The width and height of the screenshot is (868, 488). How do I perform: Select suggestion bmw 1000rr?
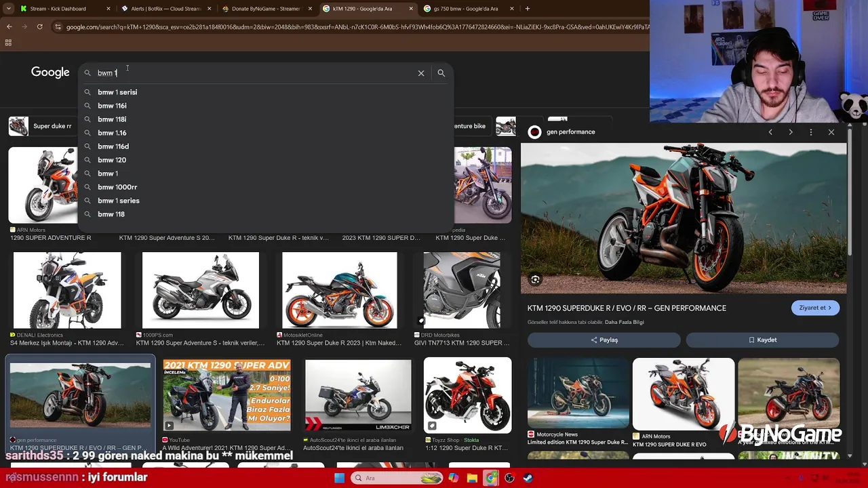[x=266, y=187]
